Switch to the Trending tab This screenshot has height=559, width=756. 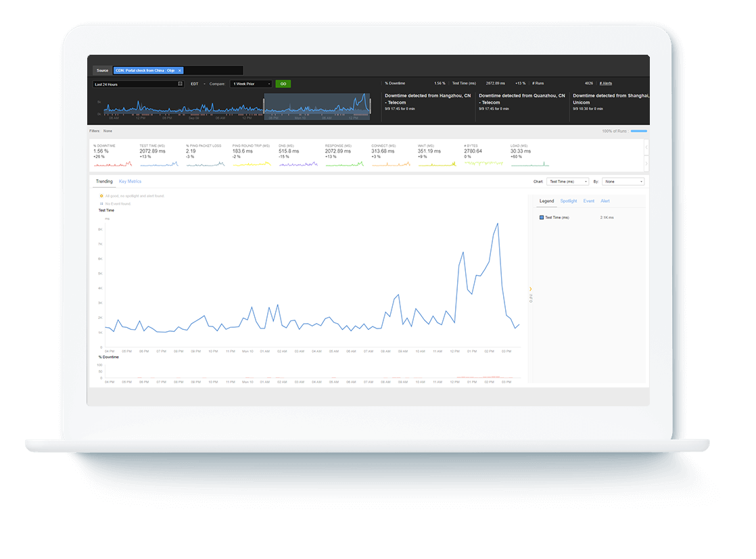pyautogui.click(x=104, y=182)
